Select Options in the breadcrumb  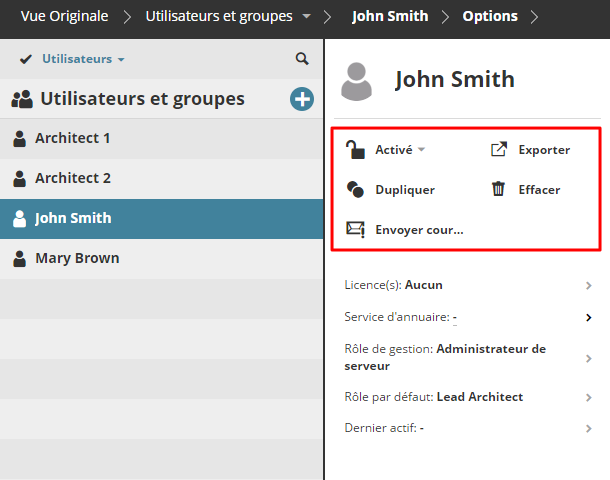490,16
